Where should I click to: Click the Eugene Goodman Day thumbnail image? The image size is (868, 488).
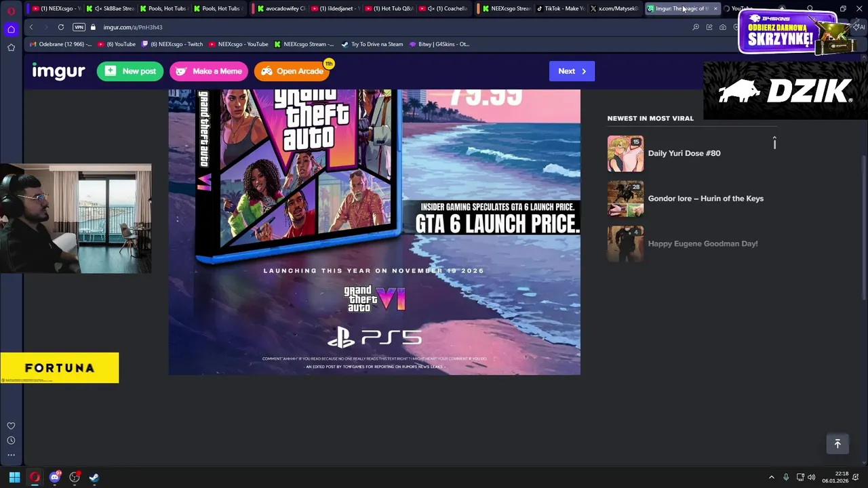pos(625,244)
